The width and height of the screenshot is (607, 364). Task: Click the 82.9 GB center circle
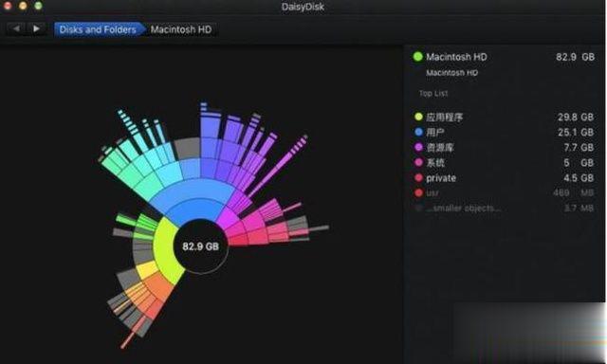200,246
